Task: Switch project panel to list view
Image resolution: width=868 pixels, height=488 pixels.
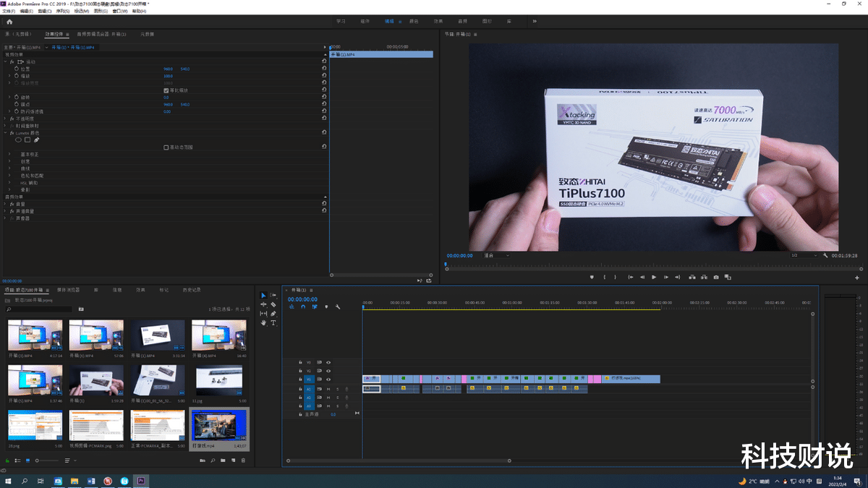Action: click(18, 461)
